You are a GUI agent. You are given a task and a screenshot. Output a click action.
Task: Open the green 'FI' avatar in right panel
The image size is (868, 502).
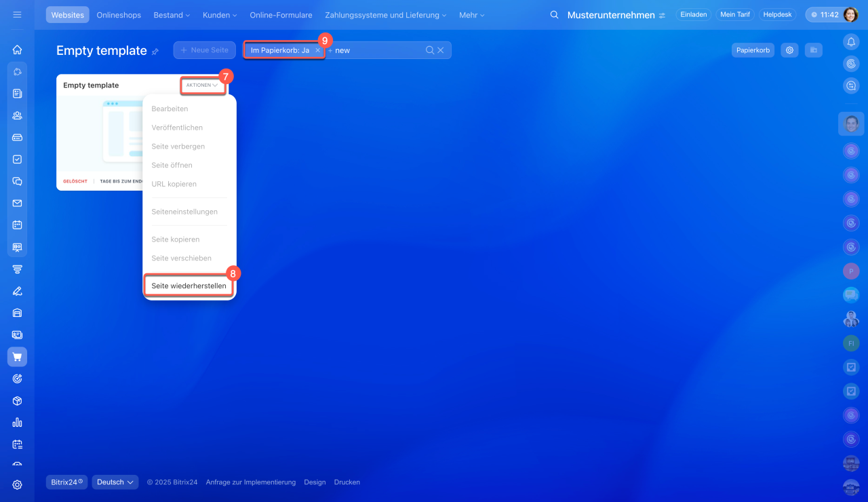coord(851,343)
